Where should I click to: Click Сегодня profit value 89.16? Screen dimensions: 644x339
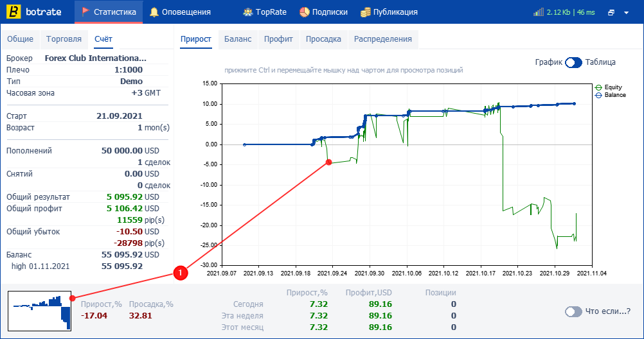[380, 304]
